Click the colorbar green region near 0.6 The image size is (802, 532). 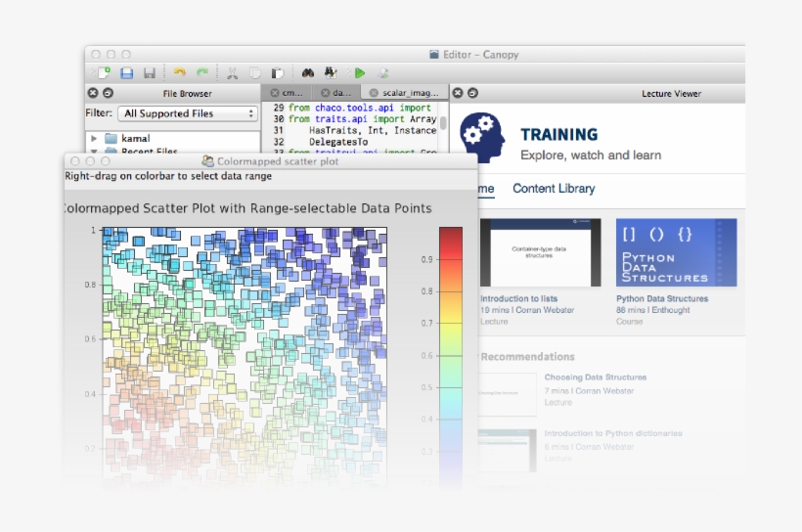coord(451,356)
